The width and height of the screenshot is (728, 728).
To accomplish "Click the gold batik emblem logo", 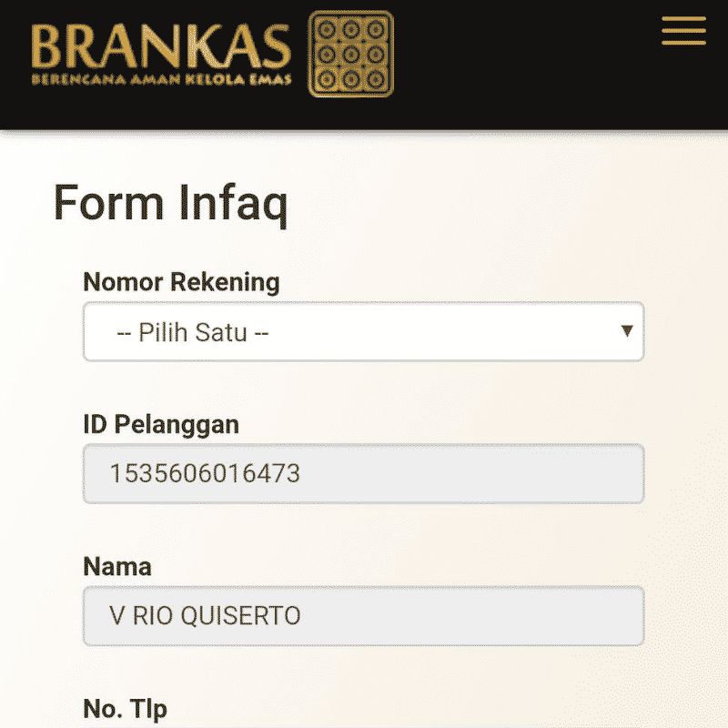I will point(351,53).
